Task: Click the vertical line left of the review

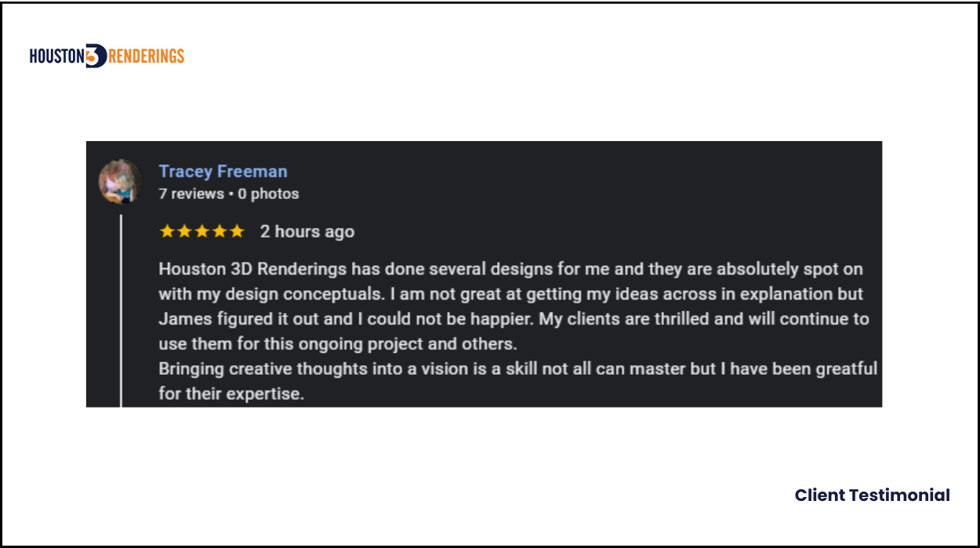Action: [121, 314]
